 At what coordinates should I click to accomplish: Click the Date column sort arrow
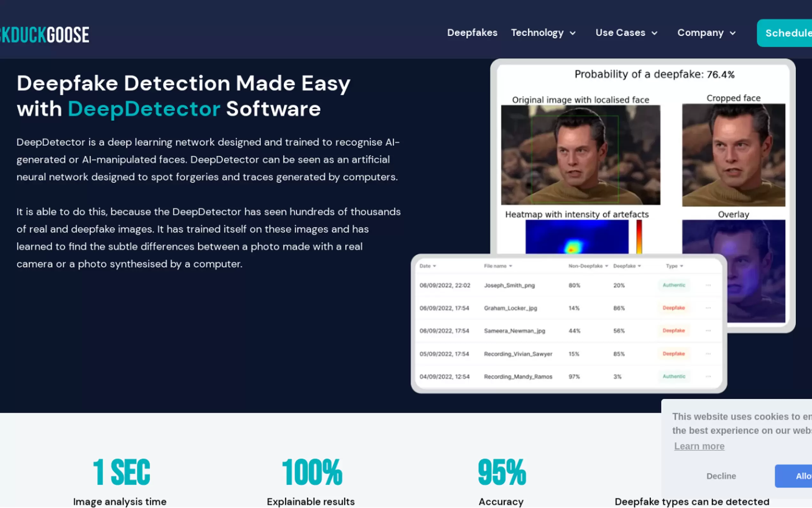[x=434, y=266]
